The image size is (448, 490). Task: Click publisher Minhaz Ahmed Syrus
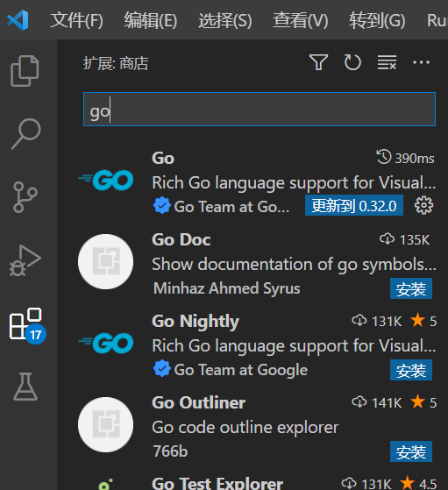pos(227,288)
